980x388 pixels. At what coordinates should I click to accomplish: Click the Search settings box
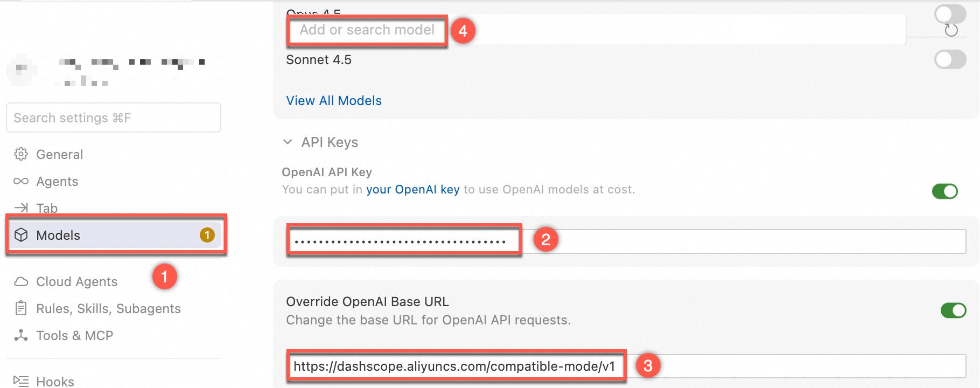[113, 118]
